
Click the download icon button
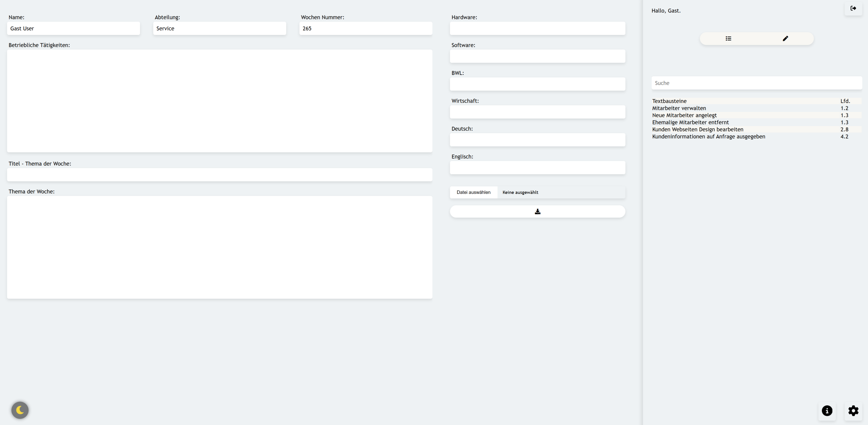point(537,211)
